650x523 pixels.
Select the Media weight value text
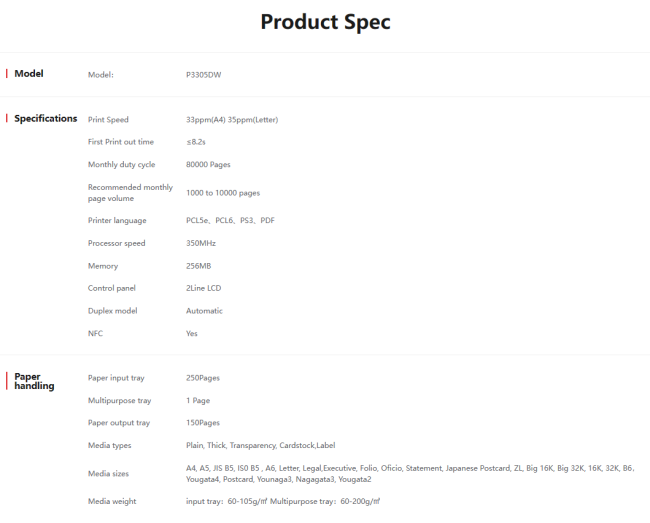(283, 501)
